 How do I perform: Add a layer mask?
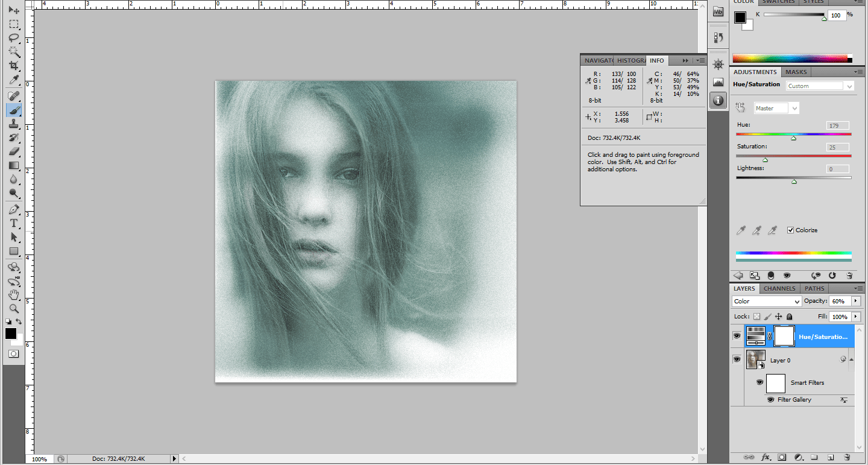[x=782, y=457]
